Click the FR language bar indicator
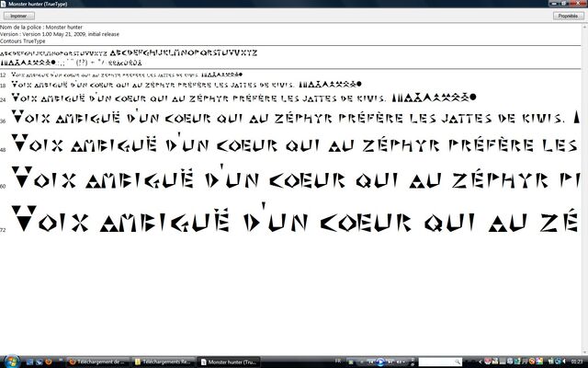Image resolution: width=588 pixels, height=368 pixels. click(338, 362)
